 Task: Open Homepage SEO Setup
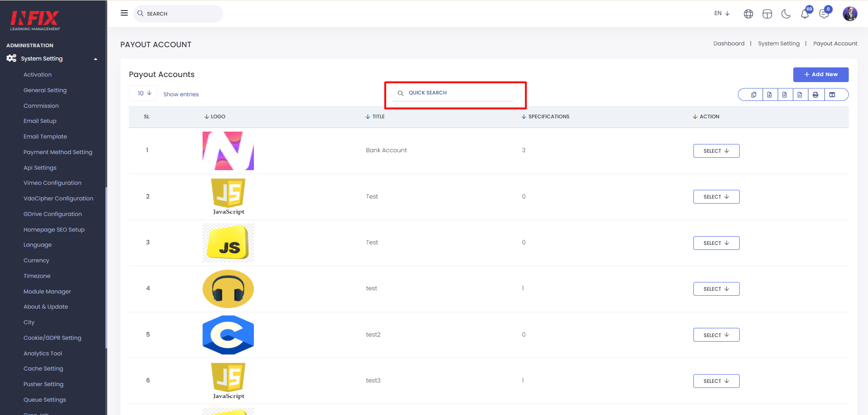click(x=54, y=230)
